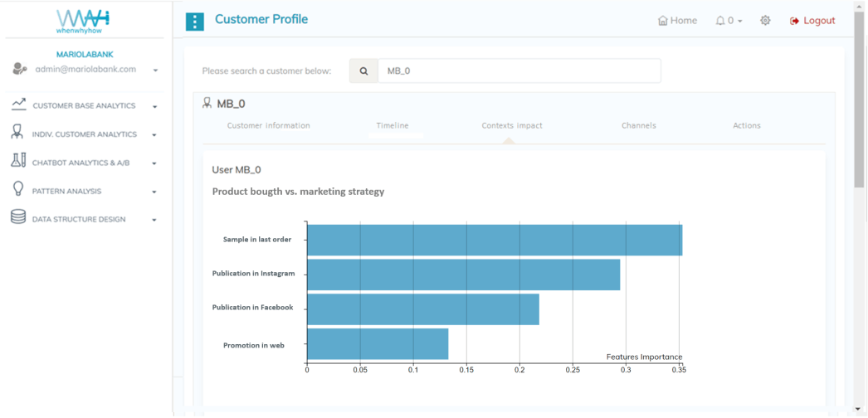This screenshot has height=418, width=868.
Task: Open the three-dot menu icon beside Customer Profile
Action: pyautogui.click(x=194, y=22)
